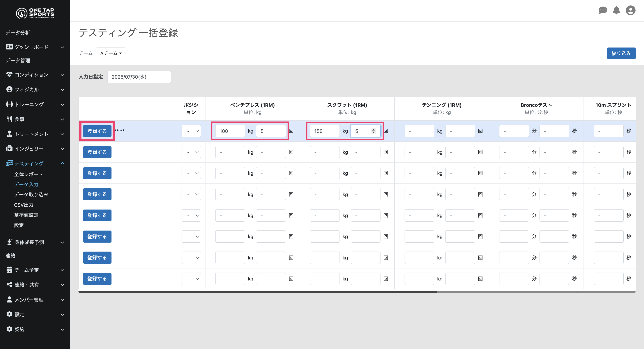The height and width of the screenshot is (349, 644).
Task: Click the フィジカル person icon
Action: pos(9,89)
